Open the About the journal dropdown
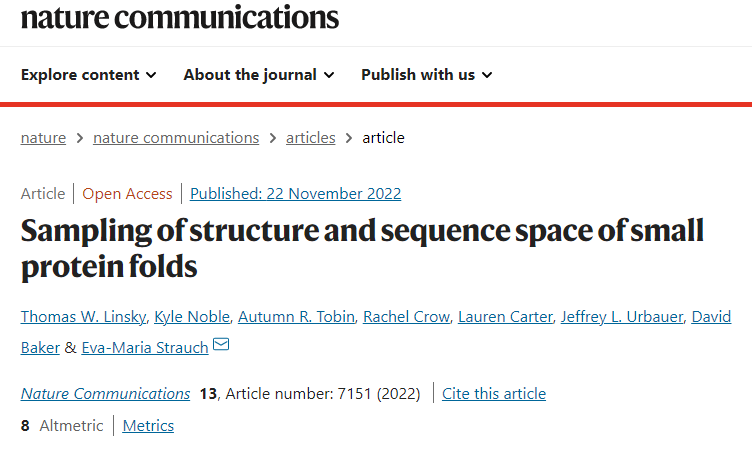 pyautogui.click(x=259, y=75)
